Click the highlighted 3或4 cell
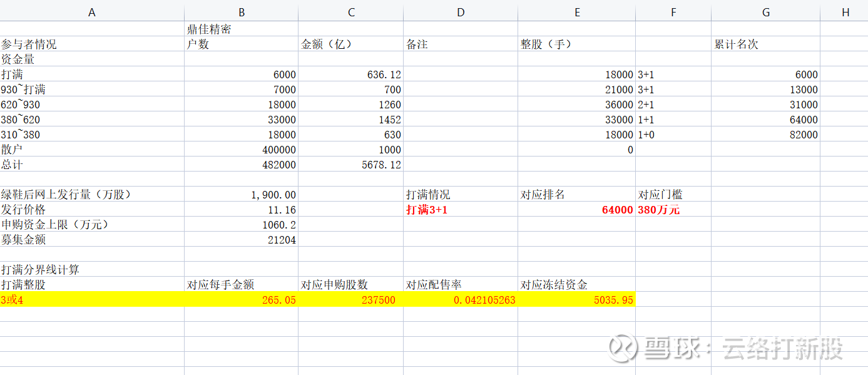This screenshot has height=375, width=868. (x=92, y=299)
